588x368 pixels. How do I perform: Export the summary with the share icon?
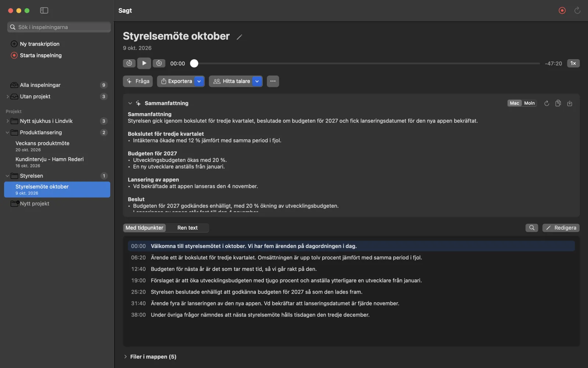point(570,103)
